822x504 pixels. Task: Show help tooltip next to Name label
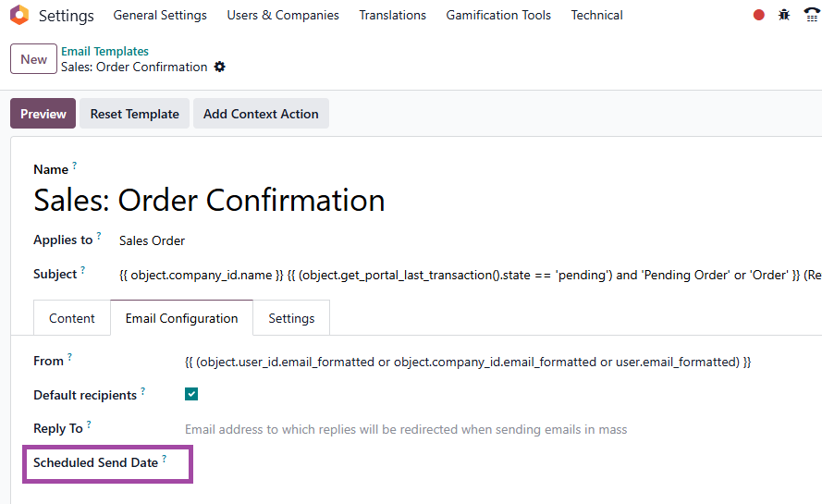(75, 166)
